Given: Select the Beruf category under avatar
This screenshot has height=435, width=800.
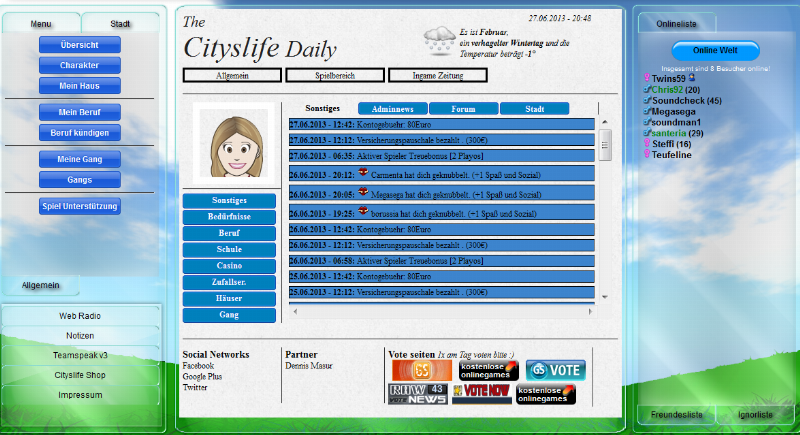Looking at the screenshot, I should (229, 233).
